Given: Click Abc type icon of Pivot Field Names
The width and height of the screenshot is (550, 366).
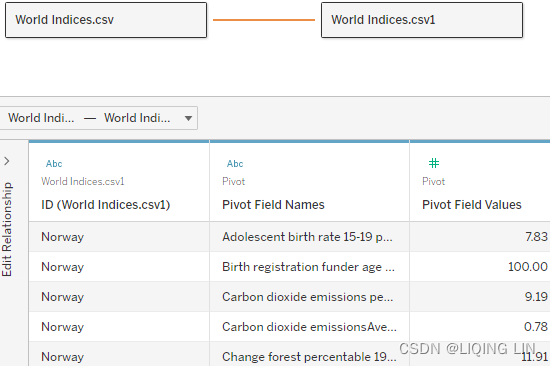Looking at the screenshot, I should [x=235, y=164].
